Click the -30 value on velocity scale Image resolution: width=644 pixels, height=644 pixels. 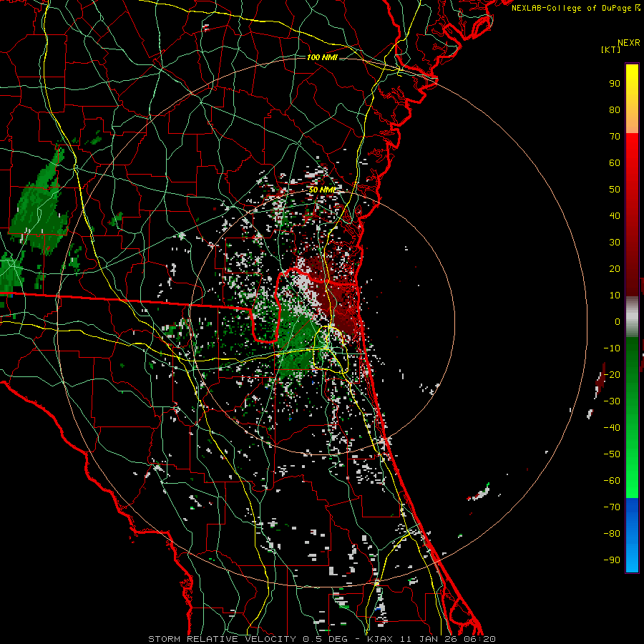coord(612,401)
